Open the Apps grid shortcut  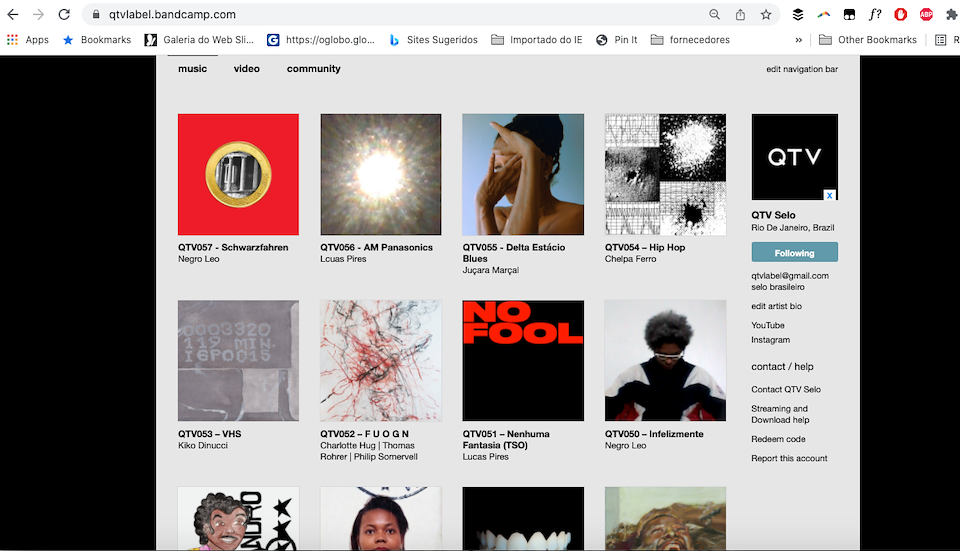coord(28,40)
